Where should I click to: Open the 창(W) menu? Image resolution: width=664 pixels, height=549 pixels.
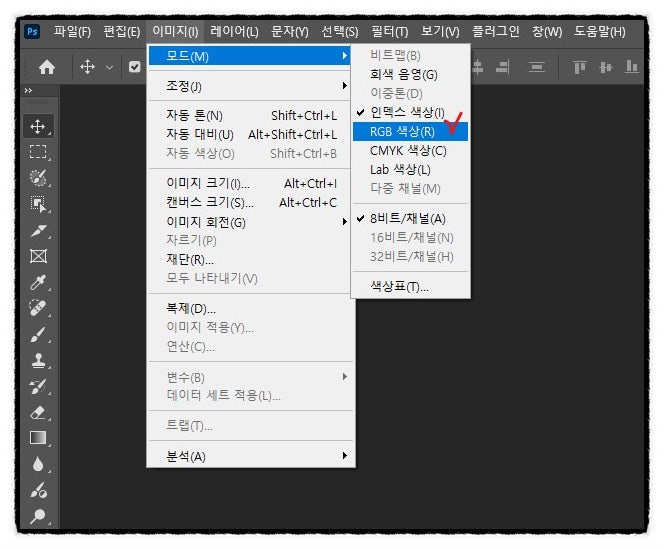pos(547,32)
